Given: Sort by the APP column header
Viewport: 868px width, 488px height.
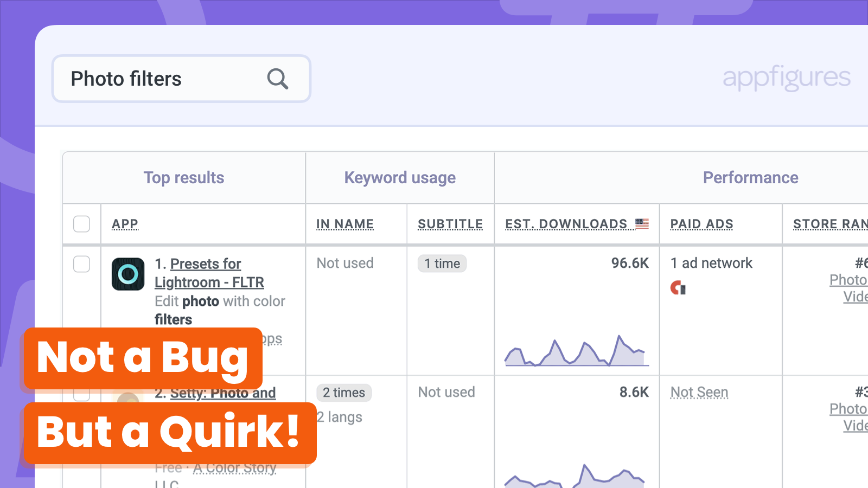Looking at the screenshot, I should tap(125, 224).
